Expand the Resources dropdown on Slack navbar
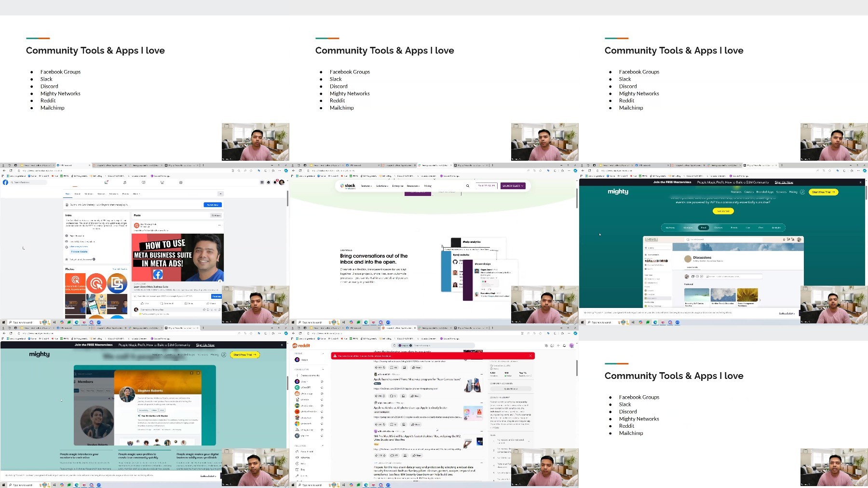868x488 pixels. point(413,186)
